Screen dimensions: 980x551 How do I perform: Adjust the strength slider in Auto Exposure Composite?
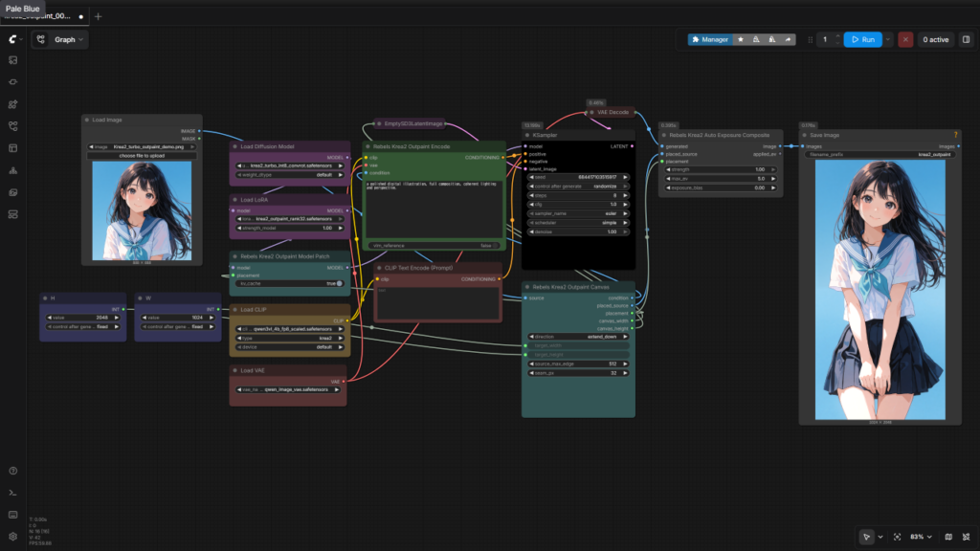point(720,169)
